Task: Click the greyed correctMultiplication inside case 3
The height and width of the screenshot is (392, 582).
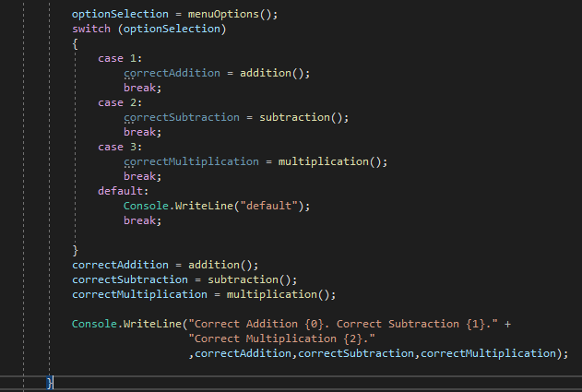Action: click(x=191, y=161)
